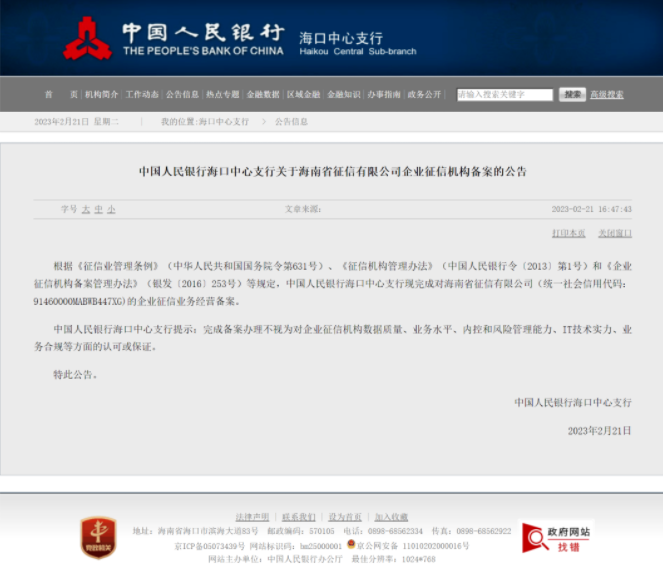Open the 热点专题 menu
The image size is (663, 569).
223,94
